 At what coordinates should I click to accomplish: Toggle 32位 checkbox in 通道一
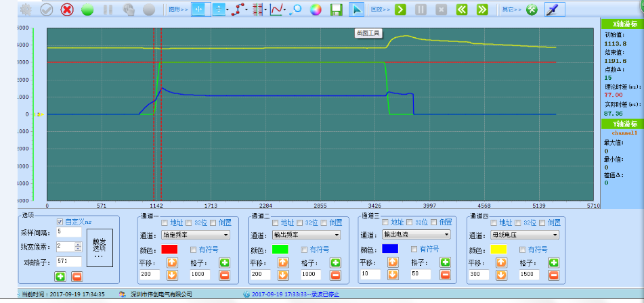[189, 223]
